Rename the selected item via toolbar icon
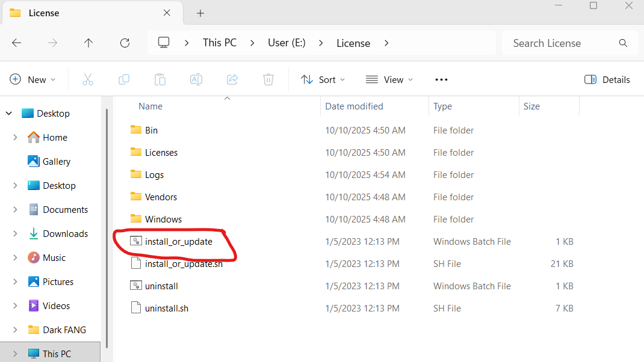 (x=196, y=79)
